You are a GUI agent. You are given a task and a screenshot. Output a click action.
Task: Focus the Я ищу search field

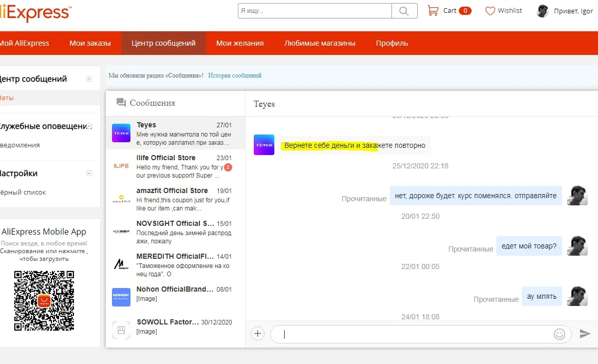tap(314, 11)
